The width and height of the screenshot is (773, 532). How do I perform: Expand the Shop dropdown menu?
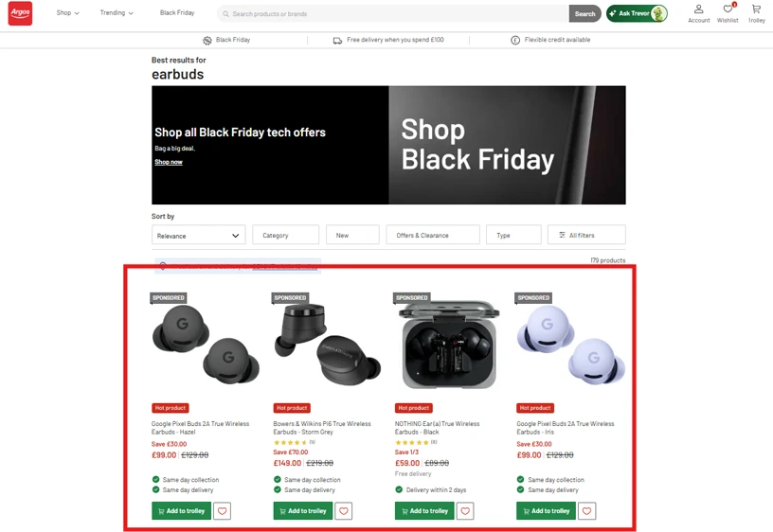click(67, 13)
